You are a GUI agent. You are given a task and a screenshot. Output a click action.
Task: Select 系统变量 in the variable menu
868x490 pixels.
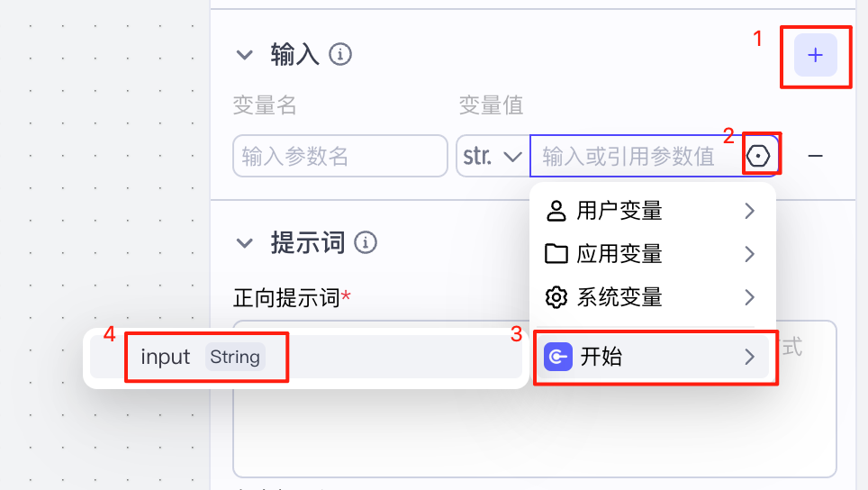pyautogui.click(x=652, y=297)
